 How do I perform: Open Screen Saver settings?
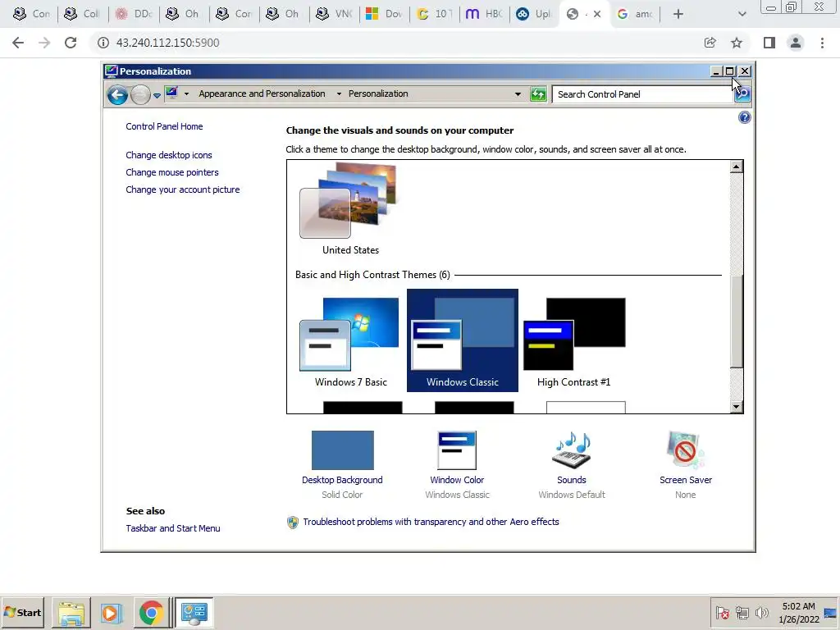coord(686,464)
